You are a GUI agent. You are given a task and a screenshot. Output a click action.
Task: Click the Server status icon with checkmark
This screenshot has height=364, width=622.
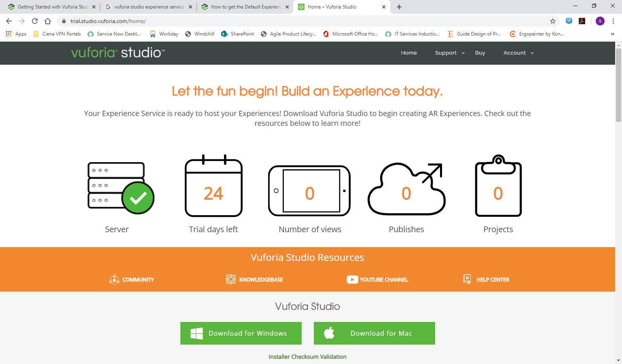121,188
